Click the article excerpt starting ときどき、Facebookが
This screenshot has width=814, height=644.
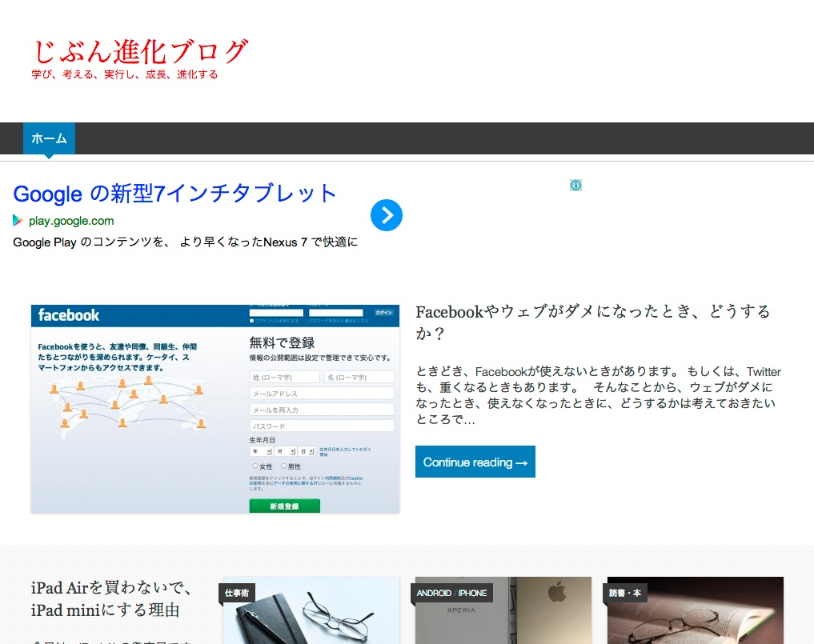point(598,395)
